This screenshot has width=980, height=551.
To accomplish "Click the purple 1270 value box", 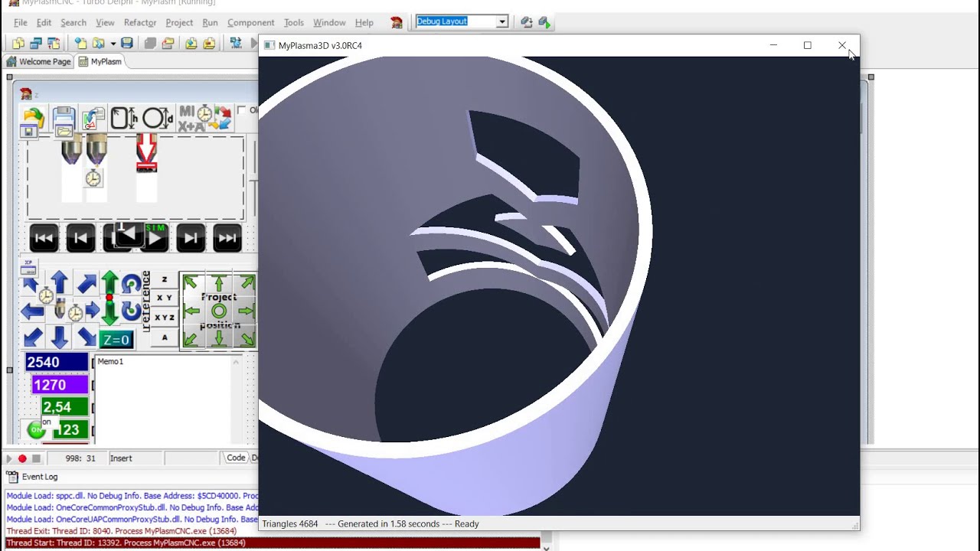I will 60,385.
